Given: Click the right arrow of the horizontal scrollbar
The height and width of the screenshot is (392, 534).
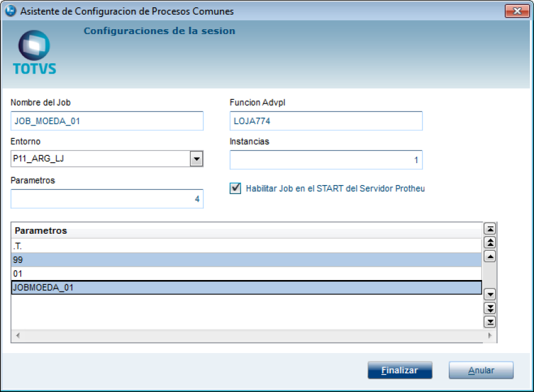Looking at the screenshot, I should pyautogui.click(x=489, y=335).
